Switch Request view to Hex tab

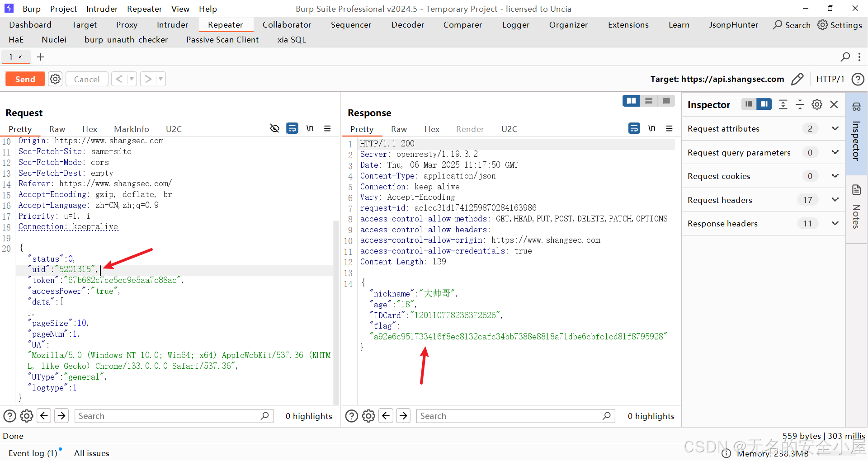tap(90, 129)
